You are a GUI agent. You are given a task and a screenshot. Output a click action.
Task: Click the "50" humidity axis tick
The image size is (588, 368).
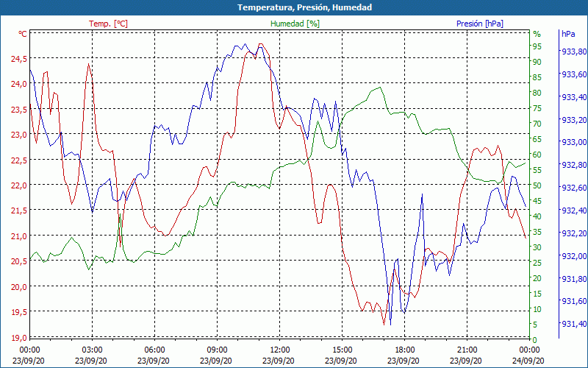click(x=537, y=185)
